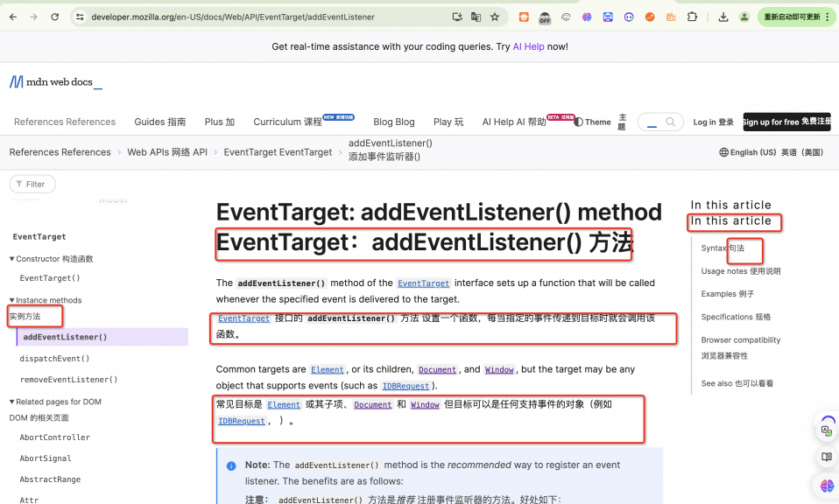The width and height of the screenshot is (839, 504).
Task: Click the purple round face extension icon
Action: [629, 17]
